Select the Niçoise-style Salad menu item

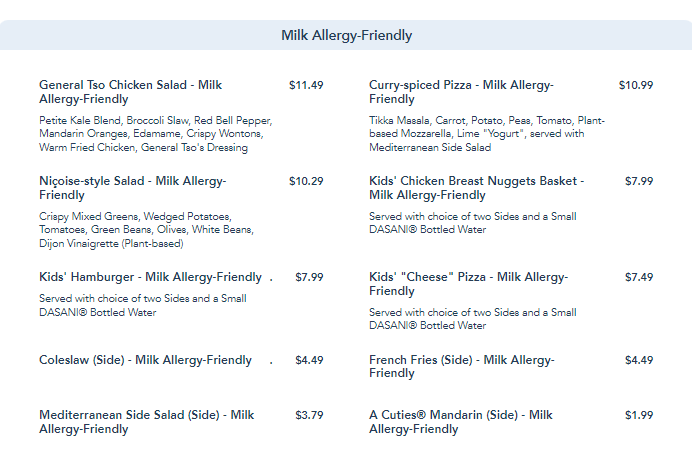point(133,188)
